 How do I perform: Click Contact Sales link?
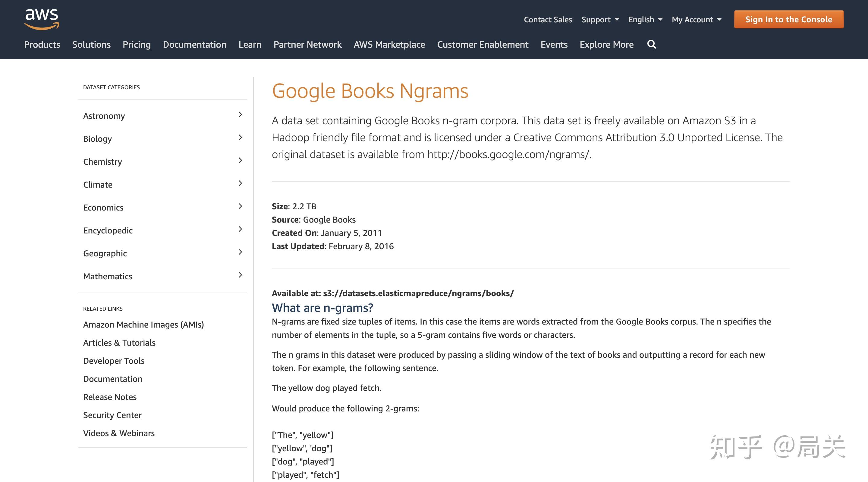click(x=548, y=20)
